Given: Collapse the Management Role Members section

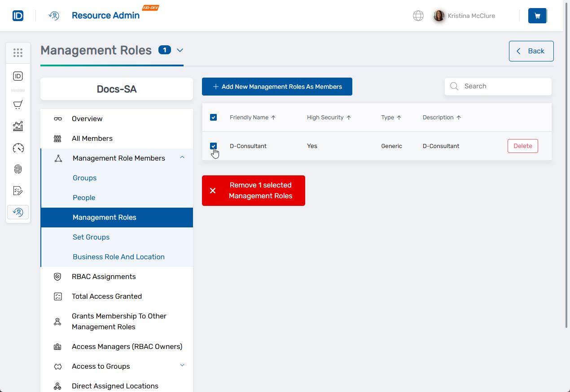Looking at the screenshot, I should pos(182,157).
